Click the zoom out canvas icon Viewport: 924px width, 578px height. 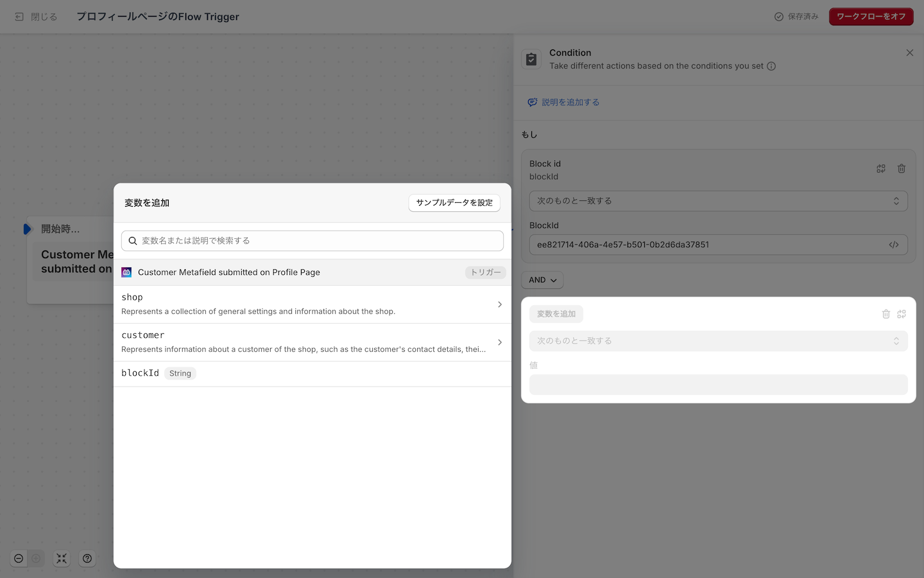coord(19,559)
